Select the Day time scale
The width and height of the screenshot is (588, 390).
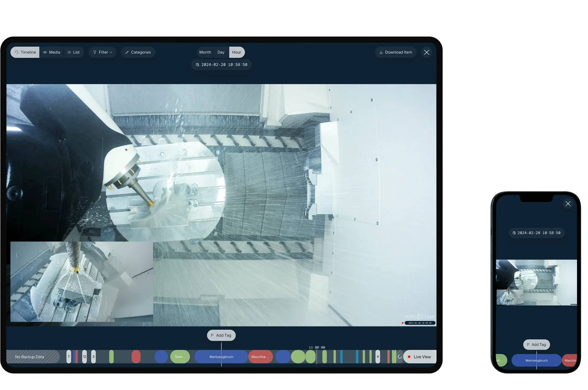[x=221, y=52]
